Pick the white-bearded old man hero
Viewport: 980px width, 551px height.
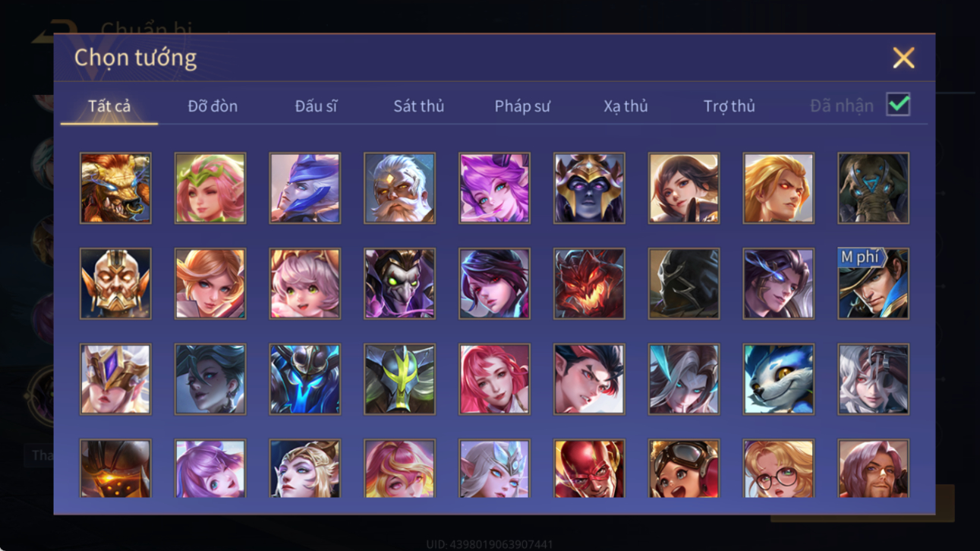click(399, 188)
